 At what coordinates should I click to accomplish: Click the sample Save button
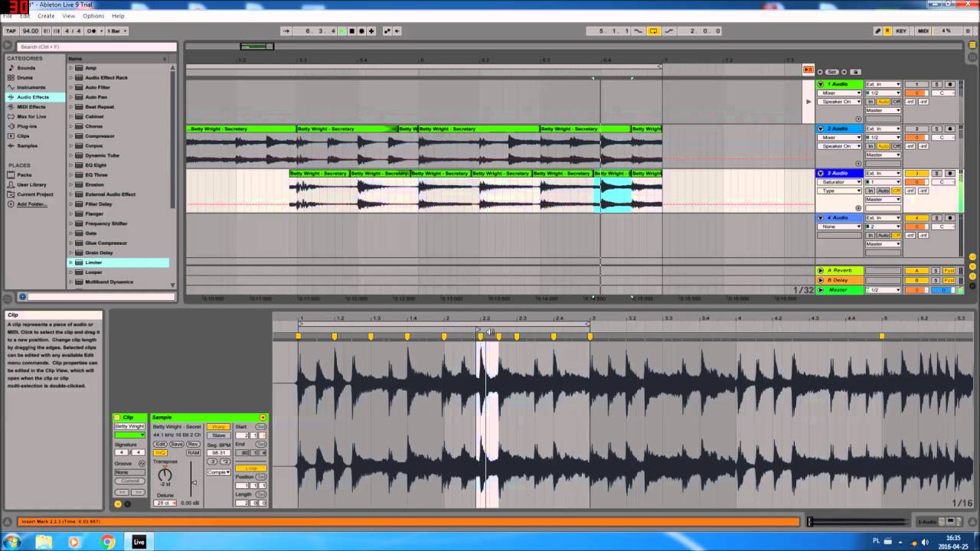[177, 444]
